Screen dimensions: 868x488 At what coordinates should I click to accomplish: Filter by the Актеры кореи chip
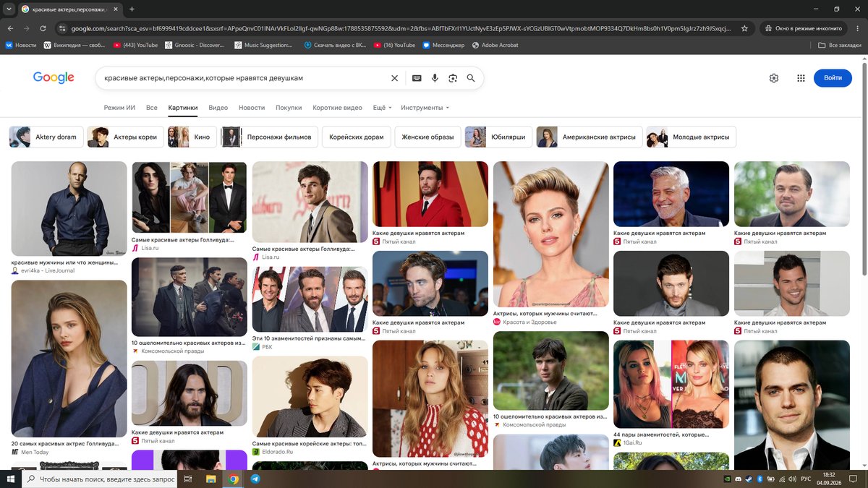pos(125,137)
